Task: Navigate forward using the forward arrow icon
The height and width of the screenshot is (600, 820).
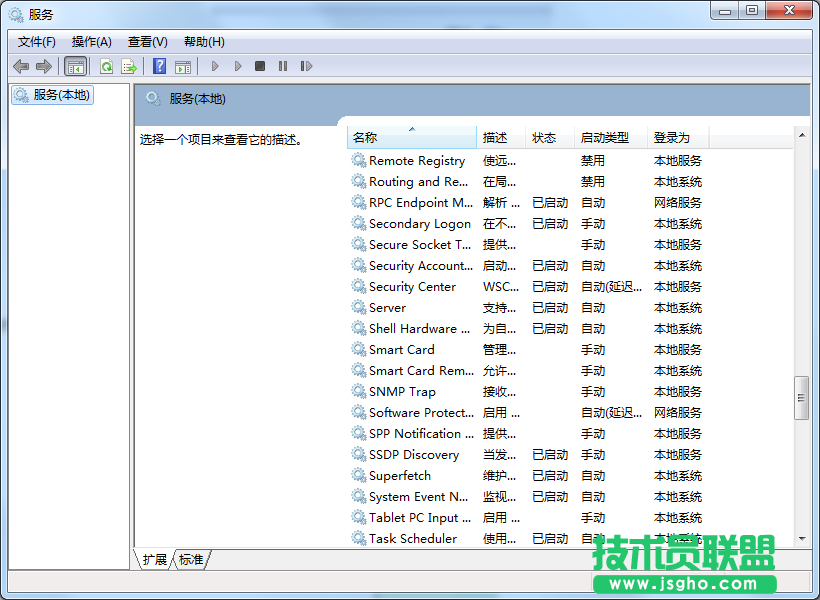Action: pyautogui.click(x=44, y=66)
